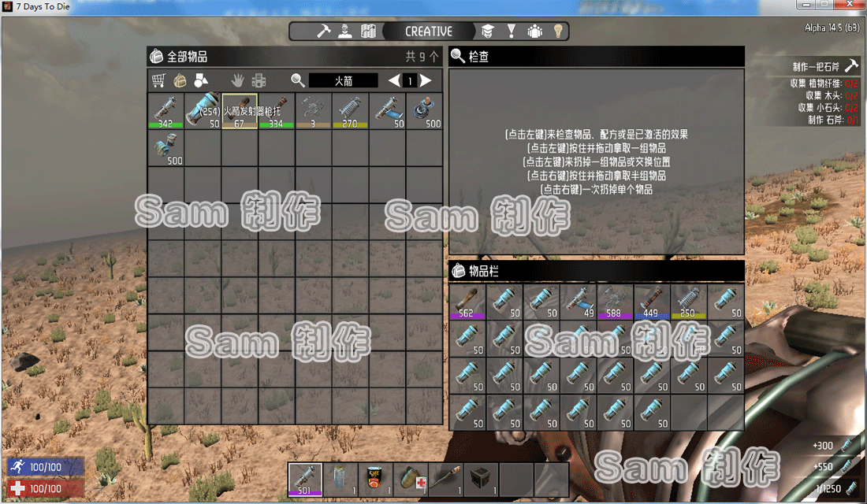The image size is (867, 504).
Task: Click the building blocks category filter
Action: point(259,80)
